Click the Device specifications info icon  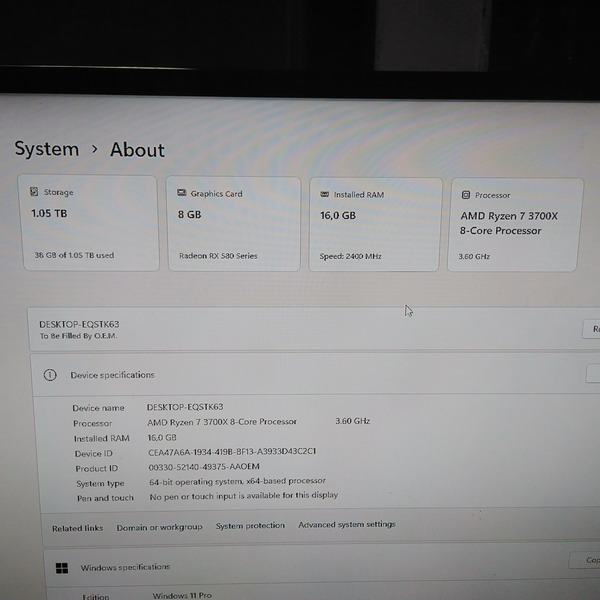pyautogui.click(x=50, y=375)
